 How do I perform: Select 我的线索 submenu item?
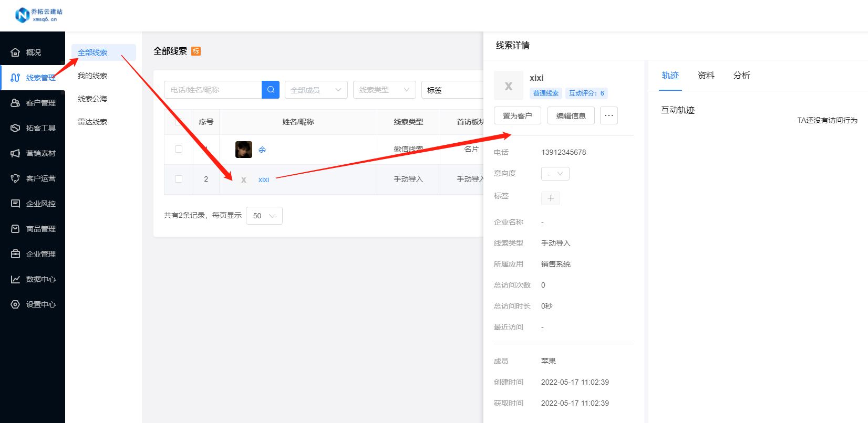point(92,76)
